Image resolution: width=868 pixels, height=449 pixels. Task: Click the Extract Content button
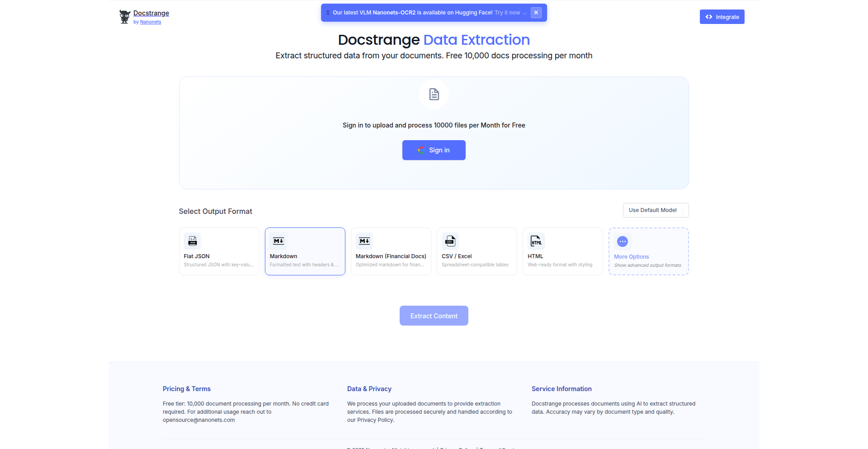coord(434,316)
